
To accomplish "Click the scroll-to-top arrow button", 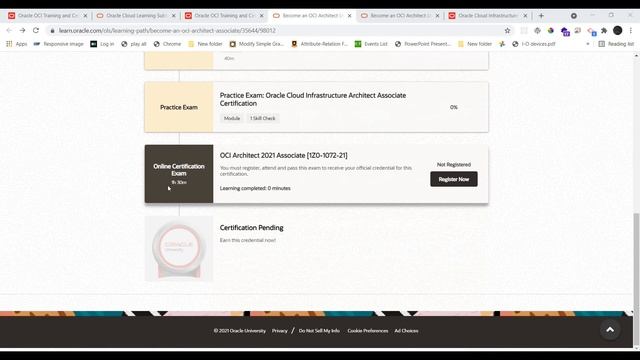I will 610,329.
